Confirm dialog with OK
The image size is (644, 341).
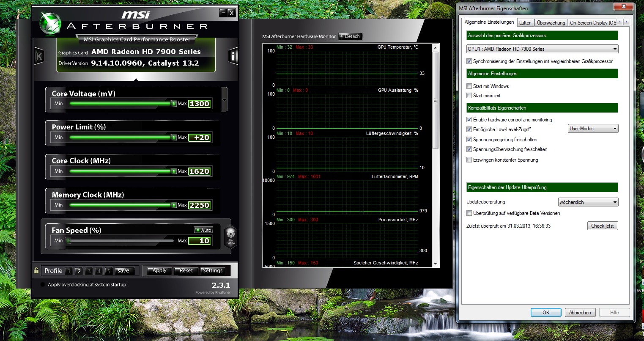pyautogui.click(x=546, y=313)
